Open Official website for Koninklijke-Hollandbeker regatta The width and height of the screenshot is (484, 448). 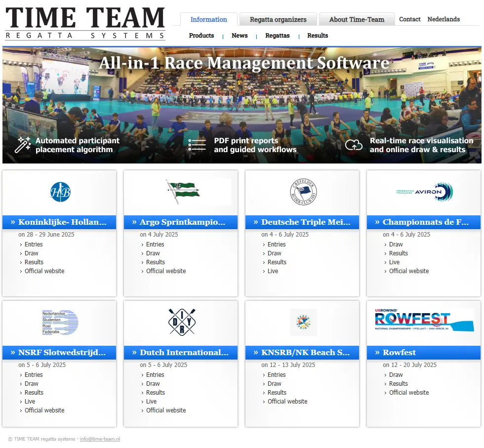[44, 271]
